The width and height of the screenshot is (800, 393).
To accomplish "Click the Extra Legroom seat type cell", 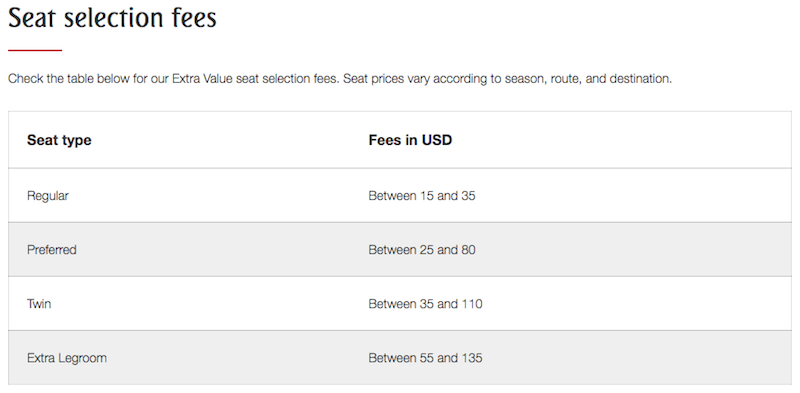I will (67, 358).
